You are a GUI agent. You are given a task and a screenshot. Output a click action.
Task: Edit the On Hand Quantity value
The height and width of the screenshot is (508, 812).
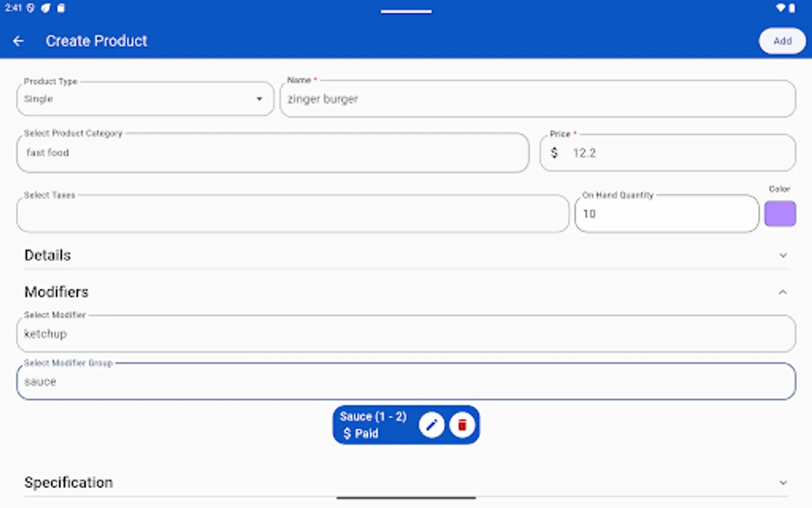(x=666, y=213)
